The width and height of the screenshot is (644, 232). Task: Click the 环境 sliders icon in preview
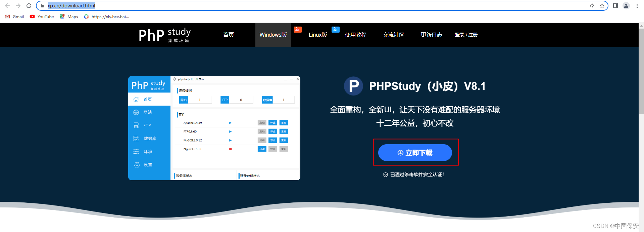tap(136, 152)
